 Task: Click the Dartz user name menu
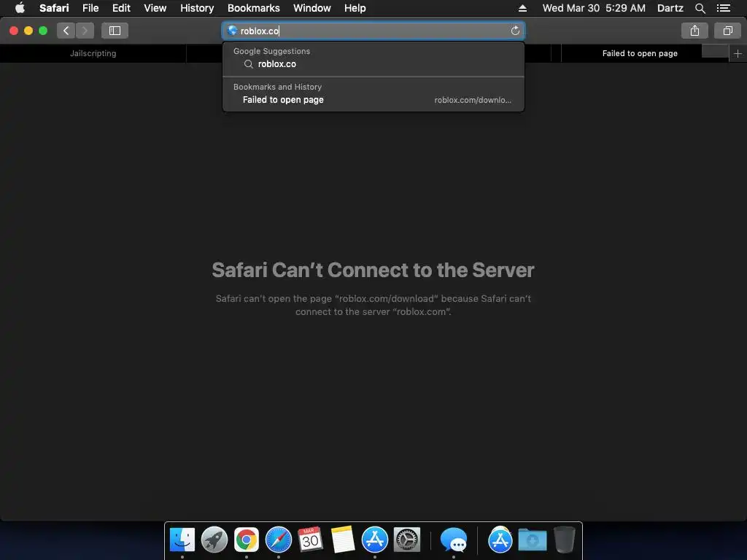[670, 8]
